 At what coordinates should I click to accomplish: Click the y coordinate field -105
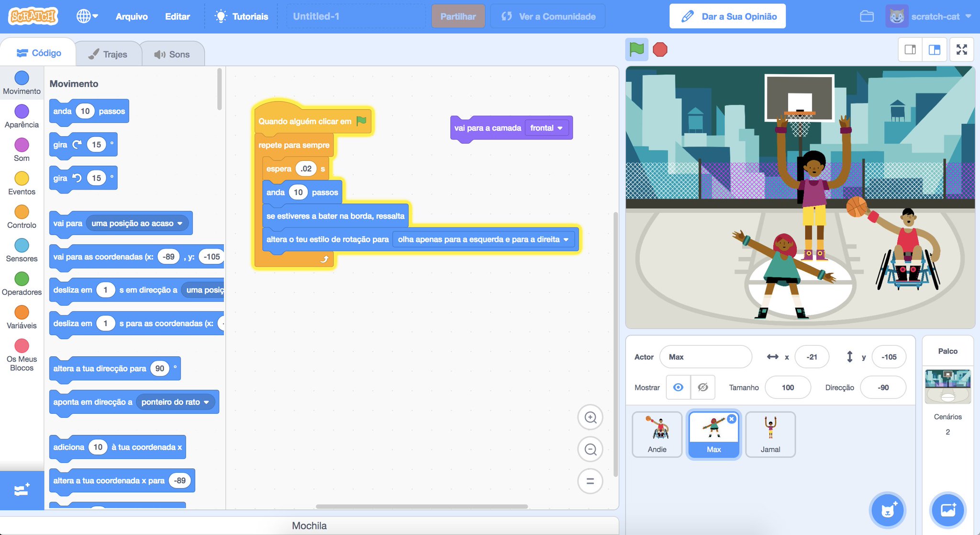coord(889,357)
